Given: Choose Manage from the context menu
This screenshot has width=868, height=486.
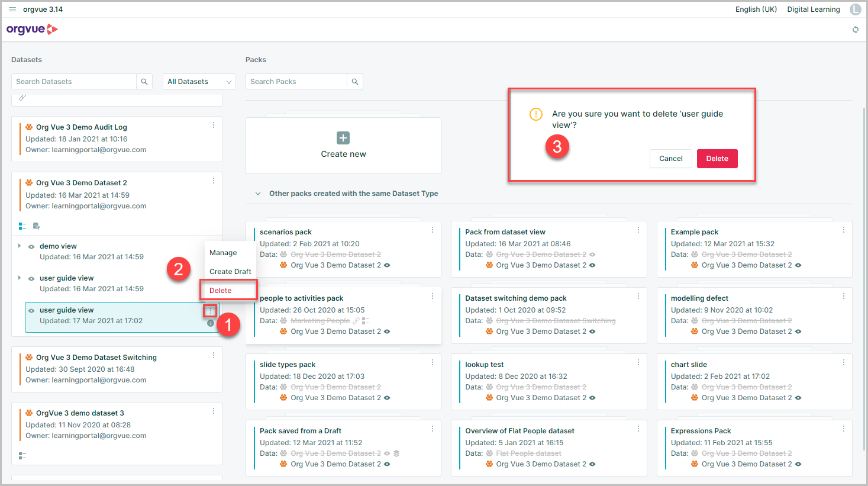Looking at the screenshot, I should coord(223,253).
